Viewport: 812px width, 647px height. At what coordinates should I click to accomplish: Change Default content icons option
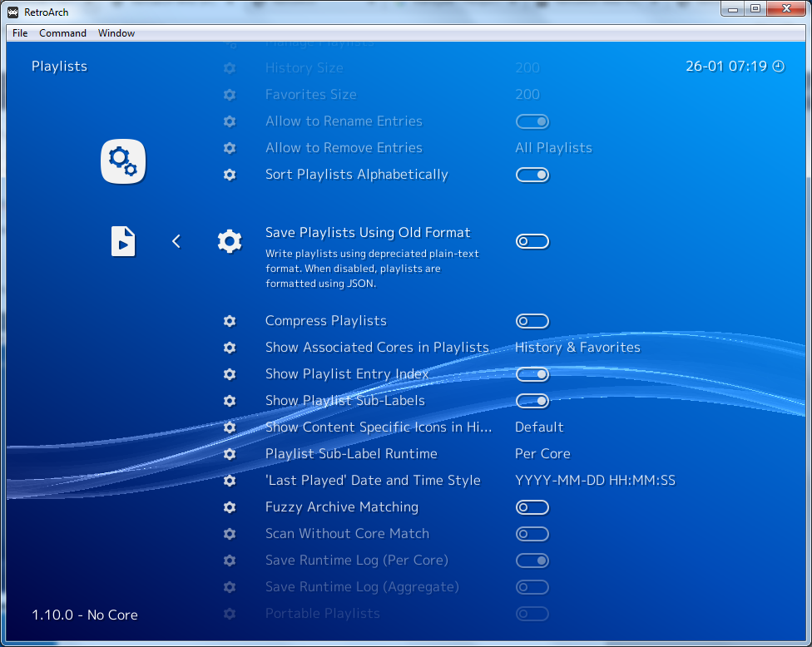539,427
